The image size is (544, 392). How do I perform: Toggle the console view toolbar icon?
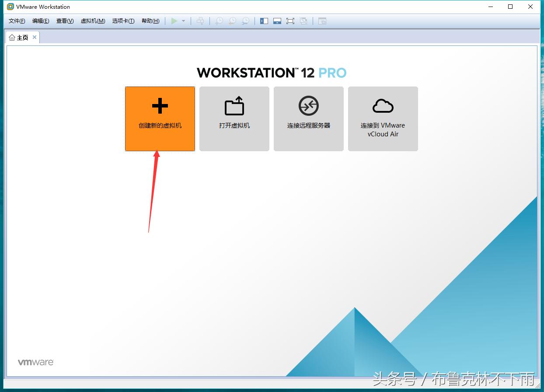coord(322,21)
